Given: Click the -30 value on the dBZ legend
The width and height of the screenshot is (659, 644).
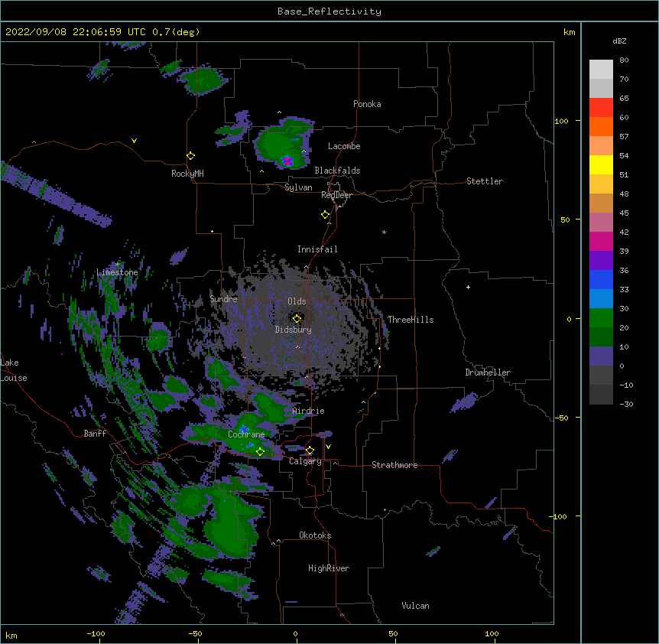Looking at the screenshot, I should (x=626, y=405).
